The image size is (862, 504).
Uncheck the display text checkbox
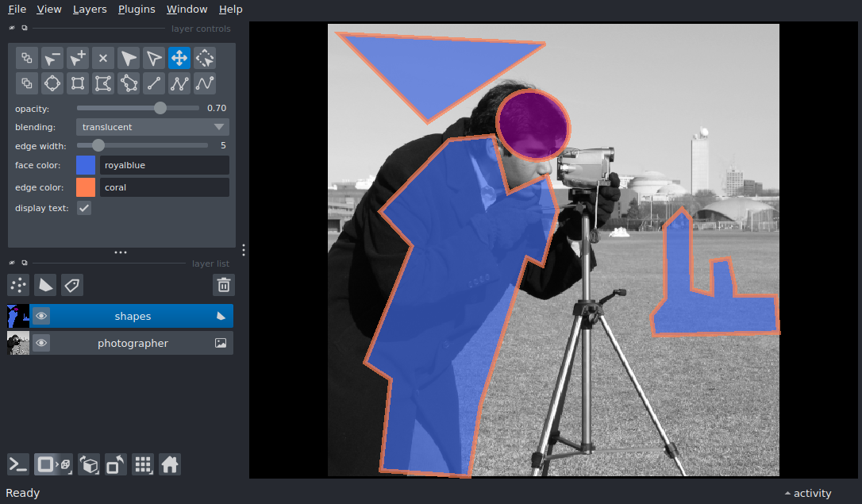(84, 208)
